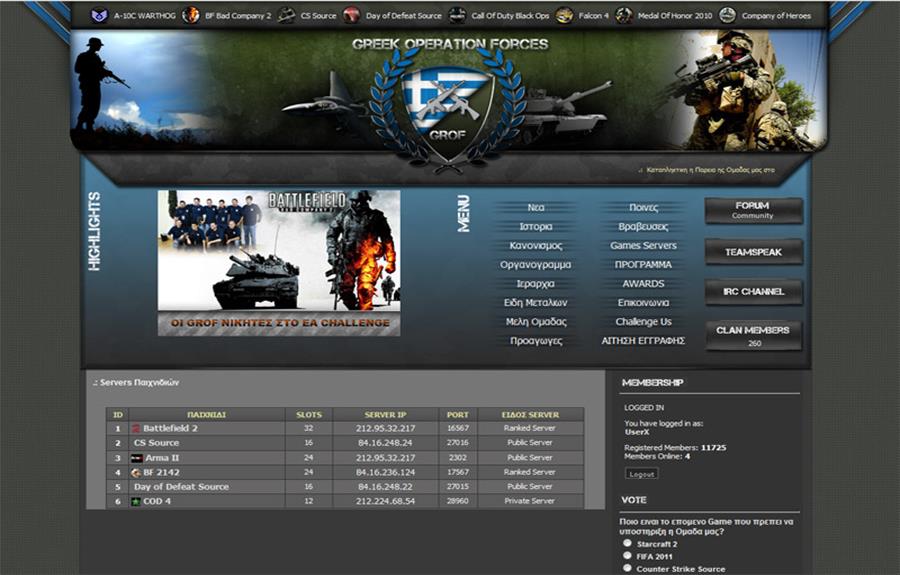Click the Falcon 4 text link
Viewport: 900px width, 575px height.
coord(593,16)
